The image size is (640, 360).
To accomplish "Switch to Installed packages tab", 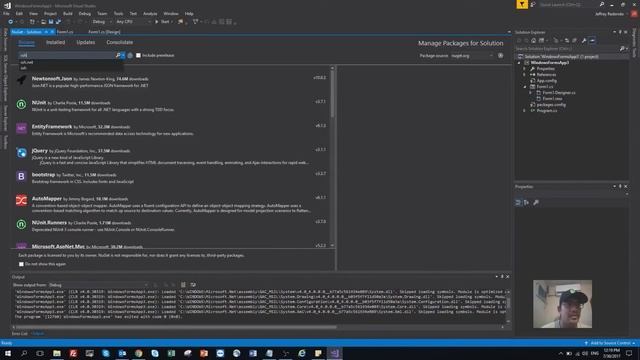I will point(56,42).
